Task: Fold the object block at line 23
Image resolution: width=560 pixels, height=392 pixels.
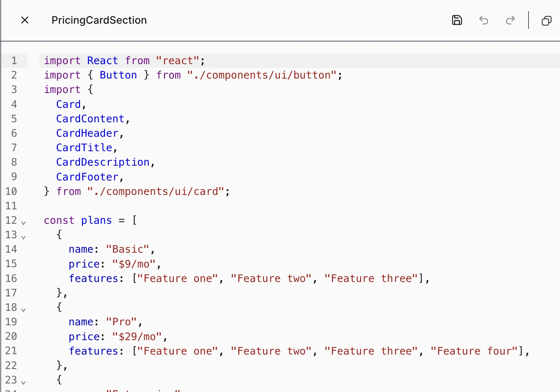Action: coord(23,382)
